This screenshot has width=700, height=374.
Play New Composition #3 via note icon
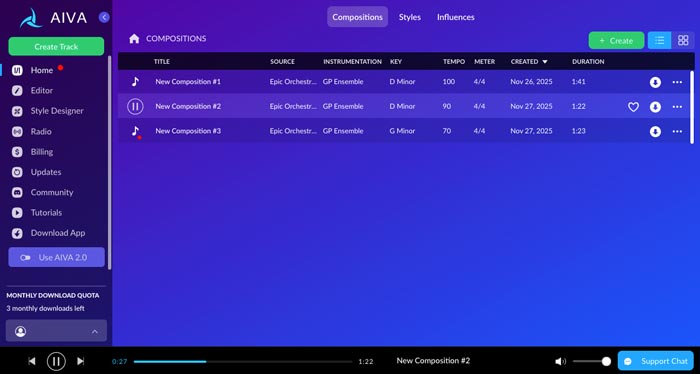click(135, 131)
